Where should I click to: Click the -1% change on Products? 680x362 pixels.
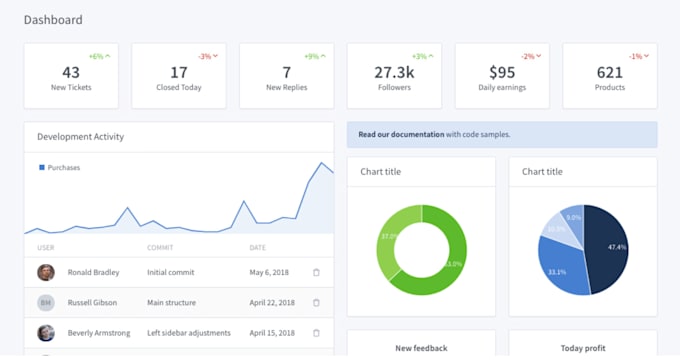(635, 56)
